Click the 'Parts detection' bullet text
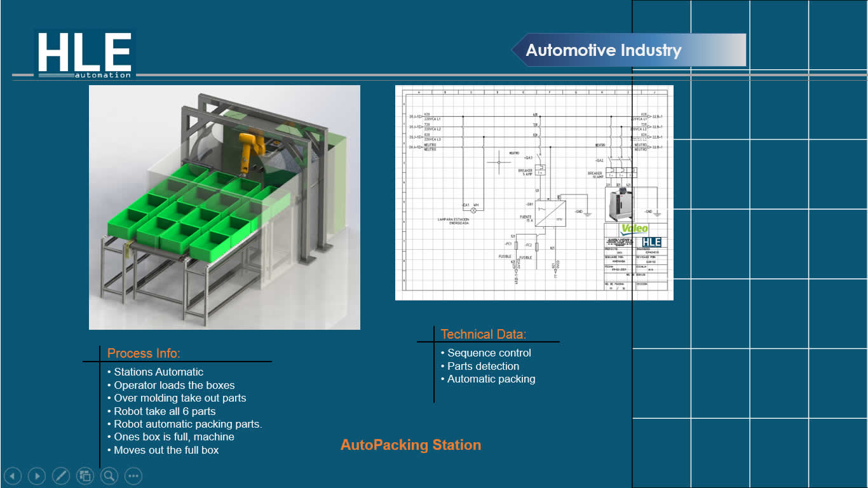 pos(483,366)
